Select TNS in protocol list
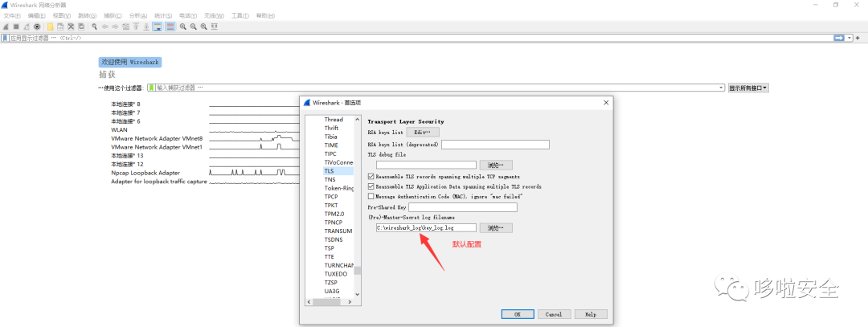868x327 pixels. coord(330,179)
